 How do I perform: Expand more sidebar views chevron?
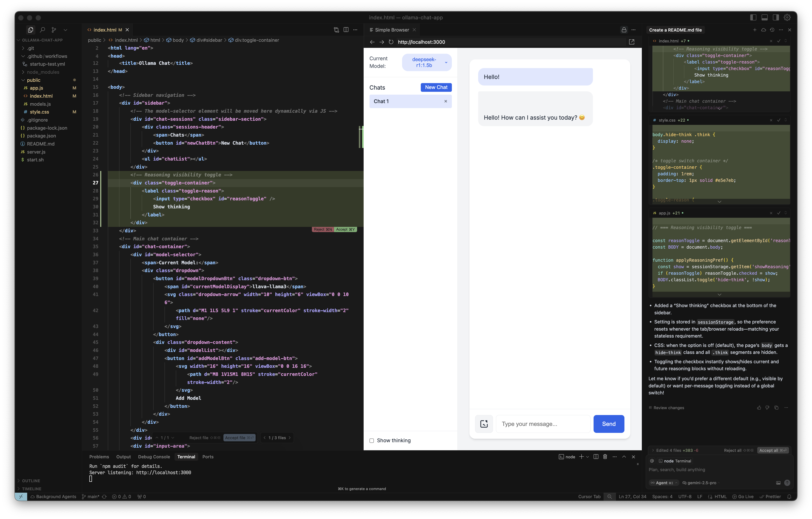tap(65, 30)
